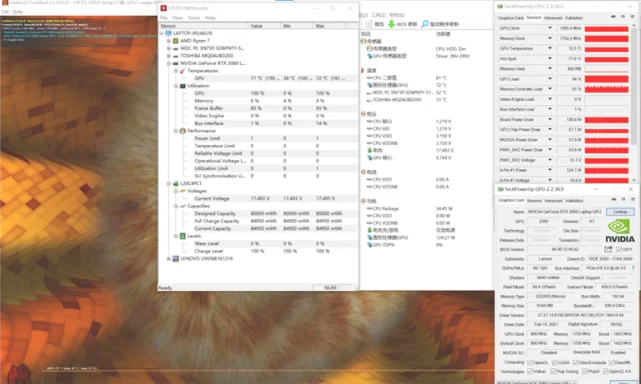Click the Capacities icon under L20C4PC1
641x384 pixels.
point(183,206)
